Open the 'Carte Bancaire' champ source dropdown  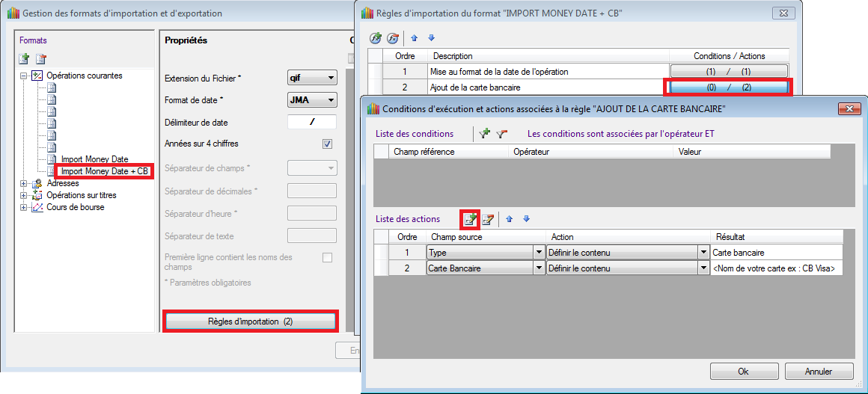click(x=539, y=268)
